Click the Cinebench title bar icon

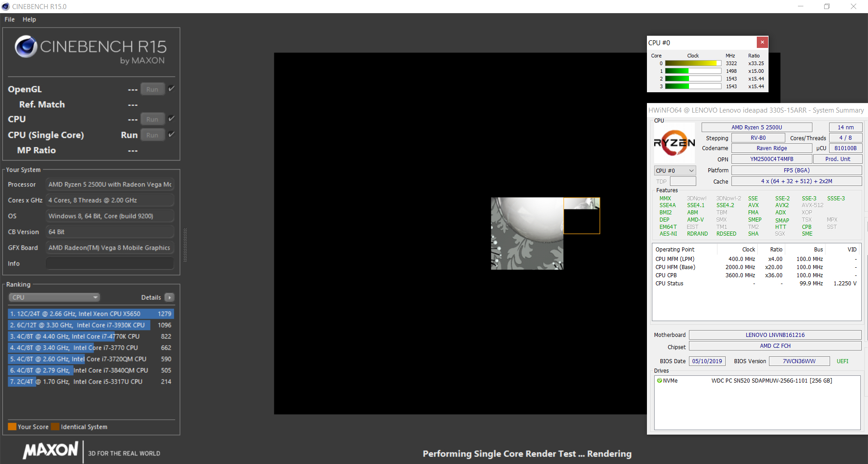[x=5, y=6]
